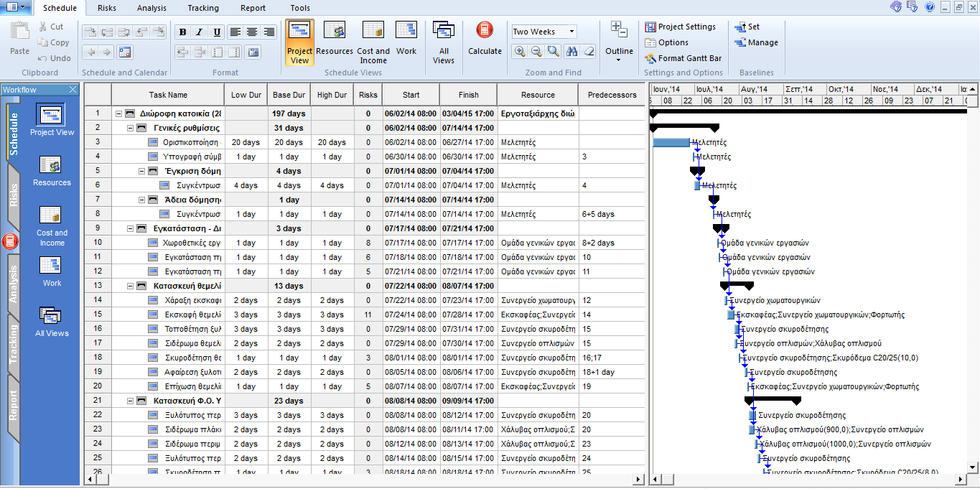Click the Risks value 11 in row 15
The width and height of the screenshot is (980, 489).
(x=368, y=315)
